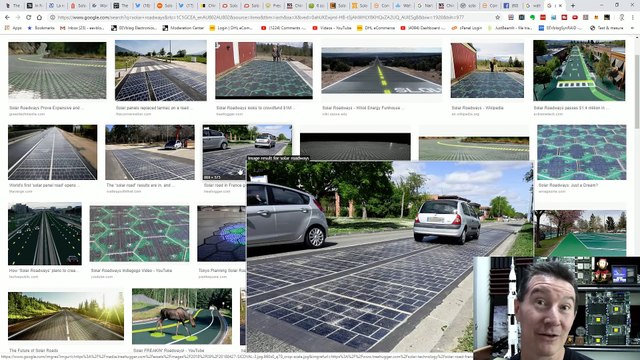Screen dimensions: 640x360
Task: Expand the bookmarks bar overflow chevron
Action: (x=633, y=28)
